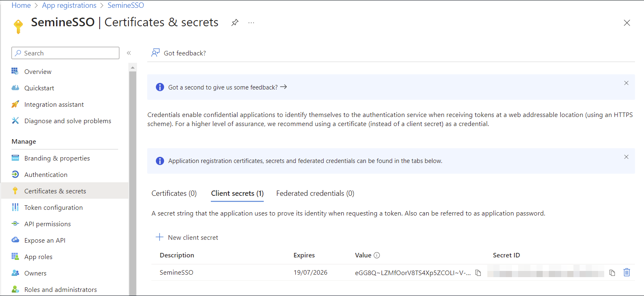
Task: Click the Got feedback icon button
Action: click(155, 53)
